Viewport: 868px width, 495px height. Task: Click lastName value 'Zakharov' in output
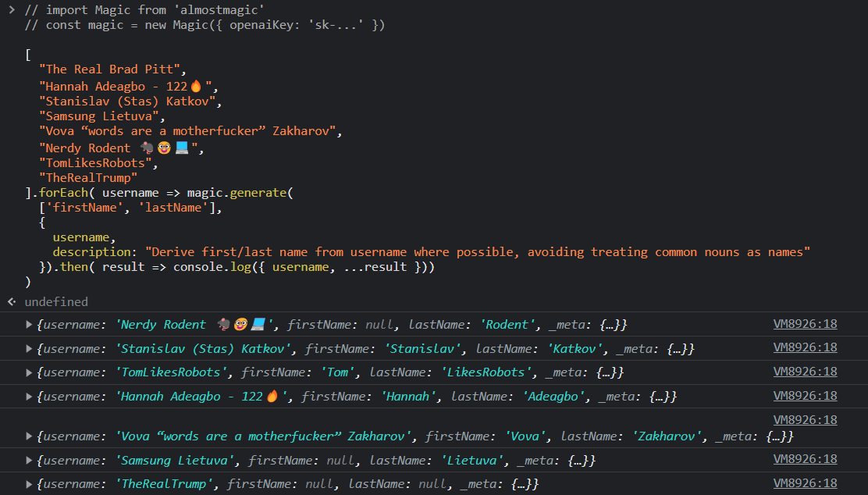point(667,436)
